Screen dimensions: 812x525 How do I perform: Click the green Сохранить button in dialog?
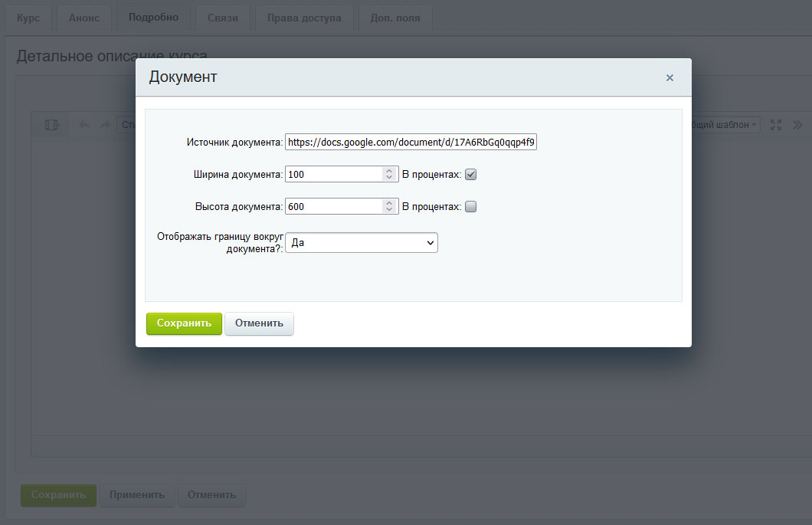pyautogui.click(x=184, y=323)
